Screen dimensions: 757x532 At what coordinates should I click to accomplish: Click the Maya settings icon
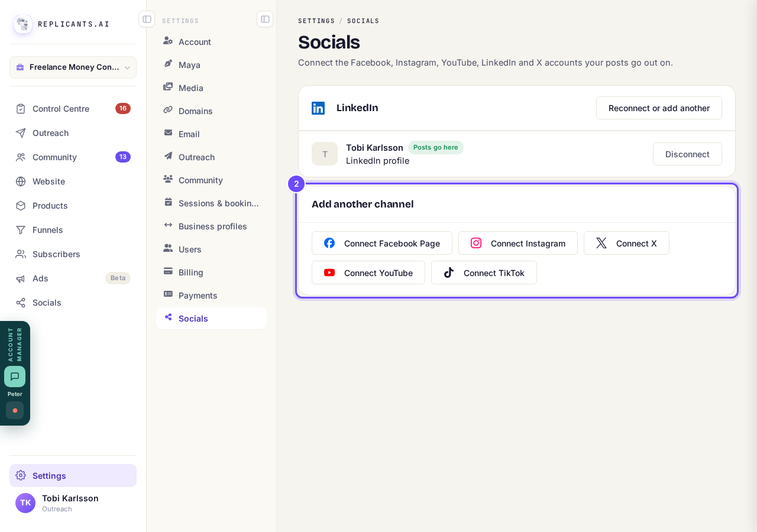168,64
